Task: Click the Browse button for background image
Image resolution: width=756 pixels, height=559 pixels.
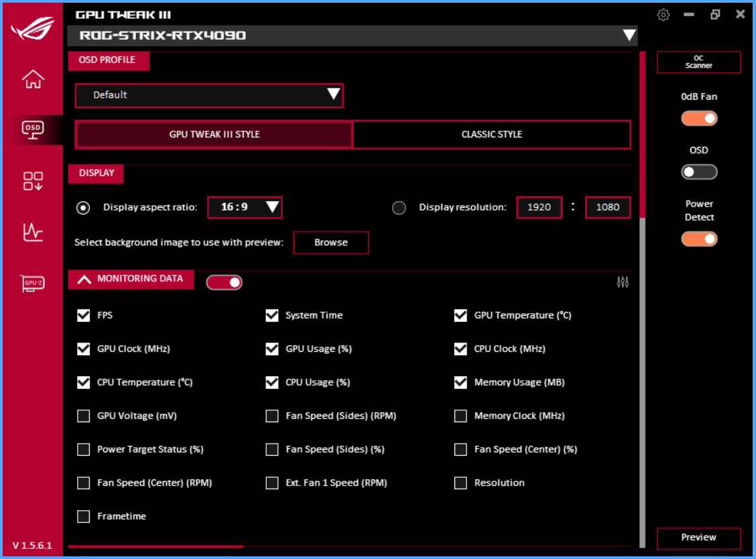Action: click(331, 243)
